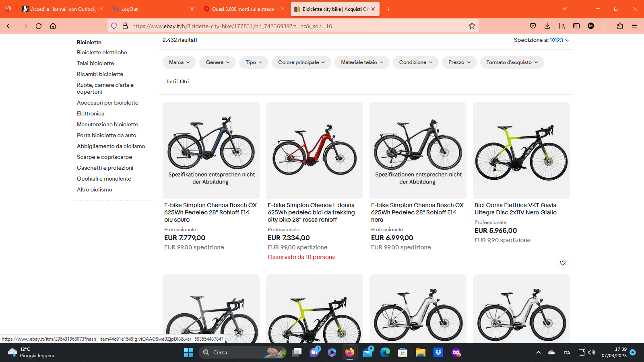The width and height of the screenshot is (644, 362).
Task: Open File Explorer from the taskbar
Action: coord(420,352)
